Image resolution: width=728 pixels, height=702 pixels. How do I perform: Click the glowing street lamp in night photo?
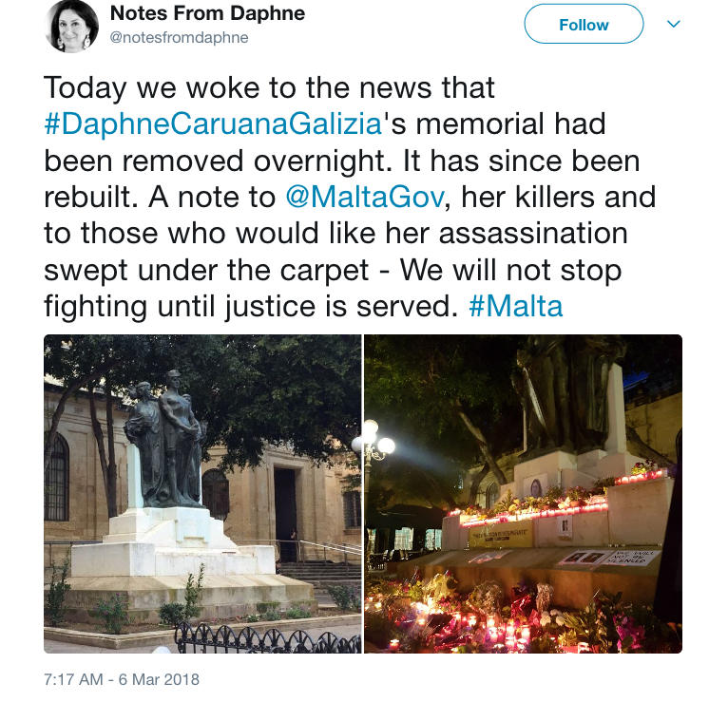373,439
